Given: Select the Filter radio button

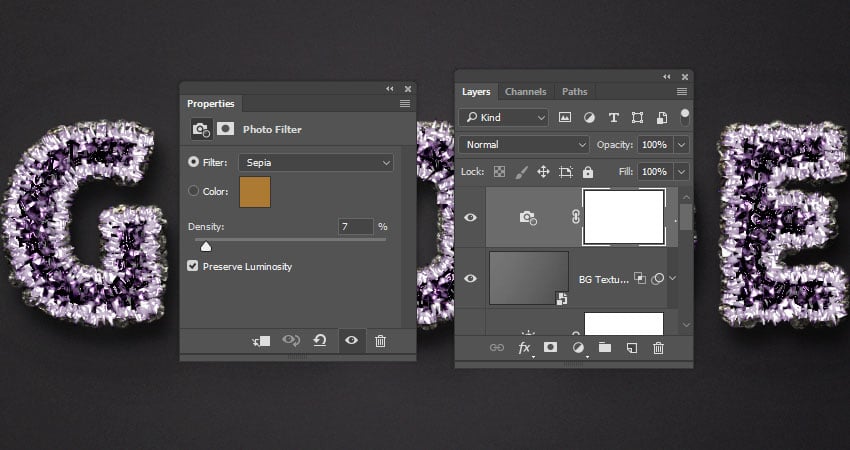Looking at the screenshot, I should pyautogui.click(x=193, y=162).
